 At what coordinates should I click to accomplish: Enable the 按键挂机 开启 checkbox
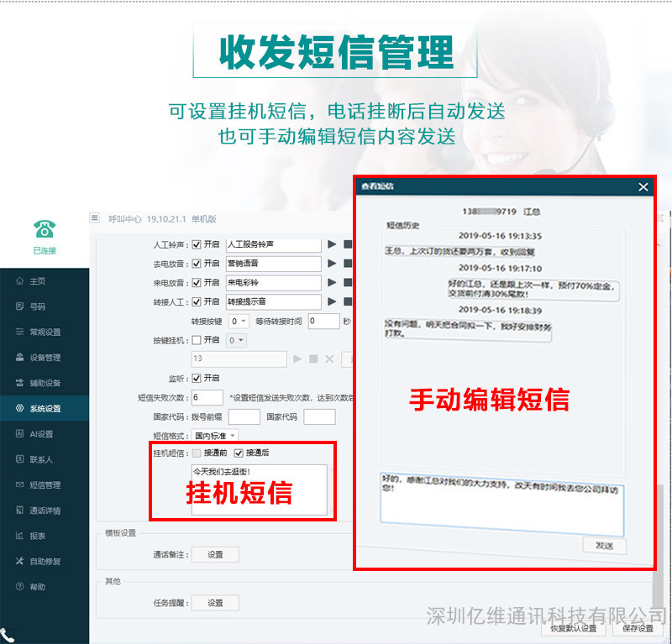click(x=197, y=340)
